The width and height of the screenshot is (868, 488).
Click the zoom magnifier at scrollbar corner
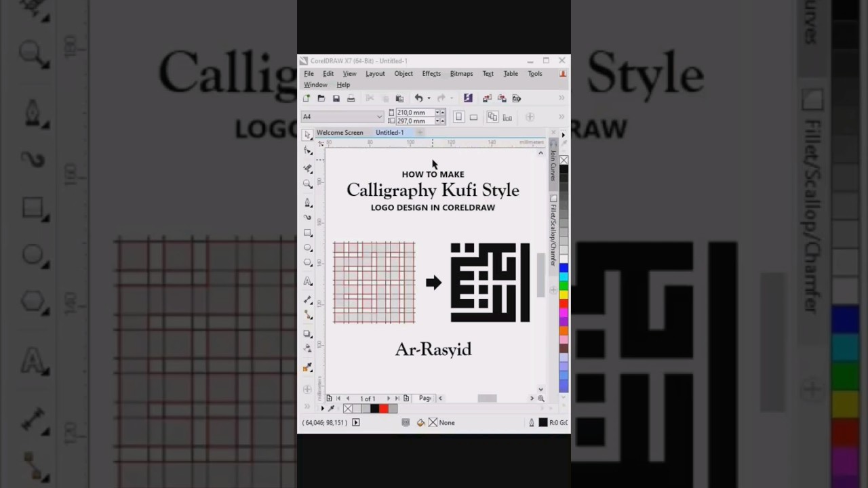click(x=541, y=399)
